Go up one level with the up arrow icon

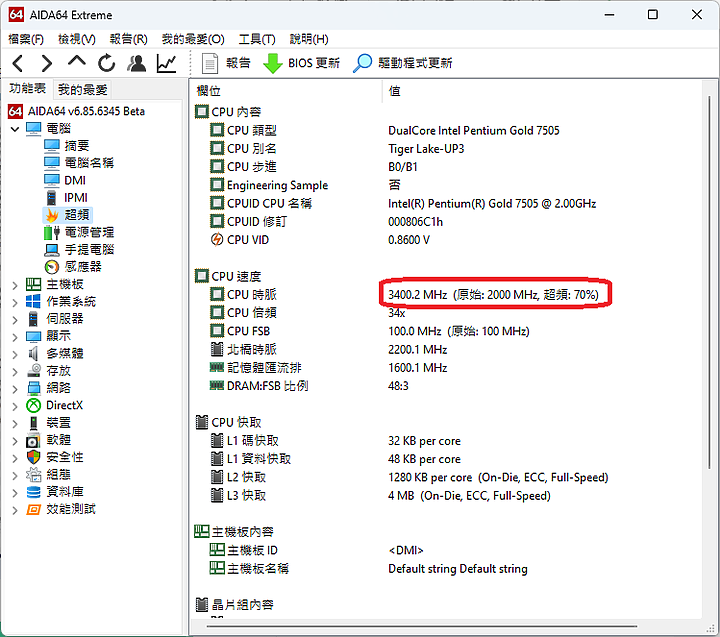point(76,62)
